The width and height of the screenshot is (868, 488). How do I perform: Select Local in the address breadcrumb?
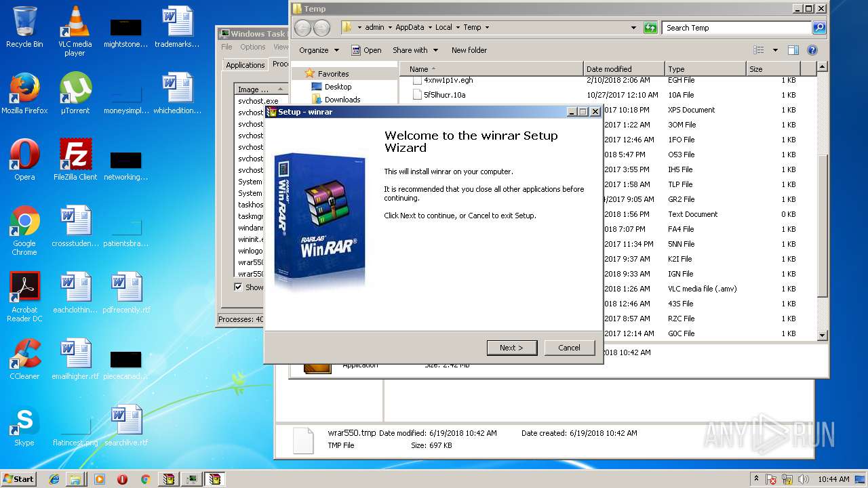pos(443,28)
